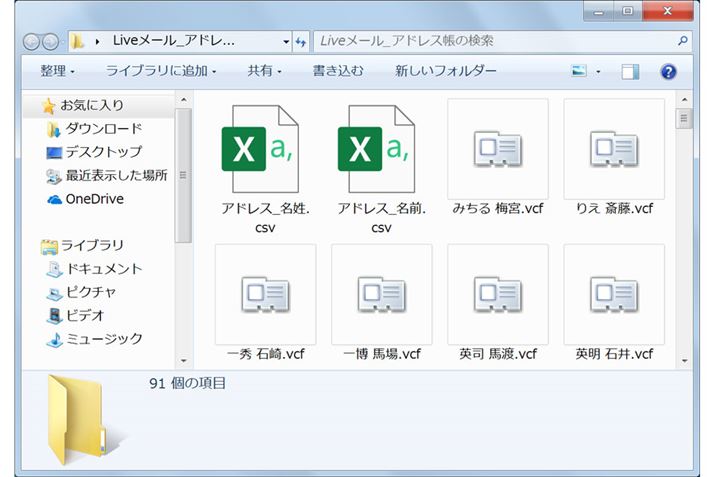Select ダウンロード in the navigation pane

click(x=103, y=129)
